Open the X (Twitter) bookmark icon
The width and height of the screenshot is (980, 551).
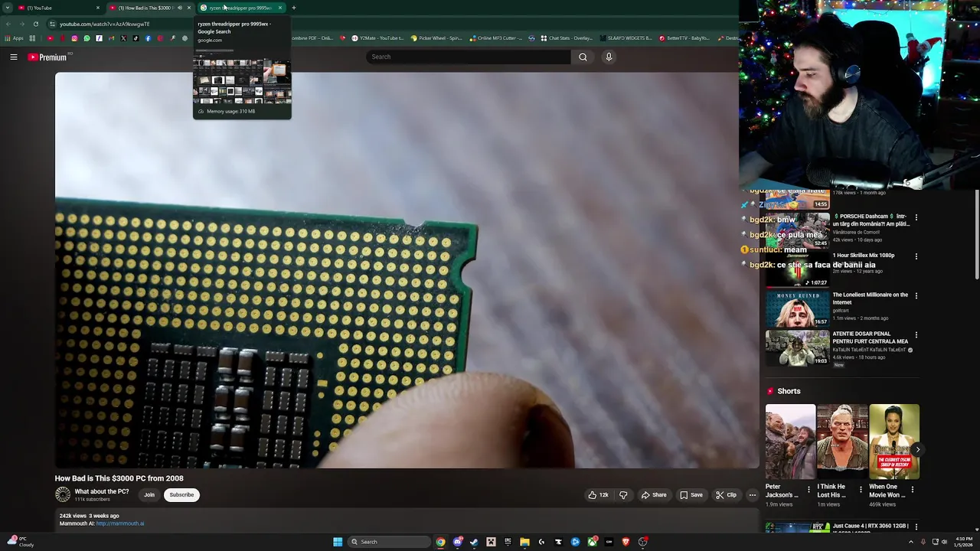[x=123, y=38]
